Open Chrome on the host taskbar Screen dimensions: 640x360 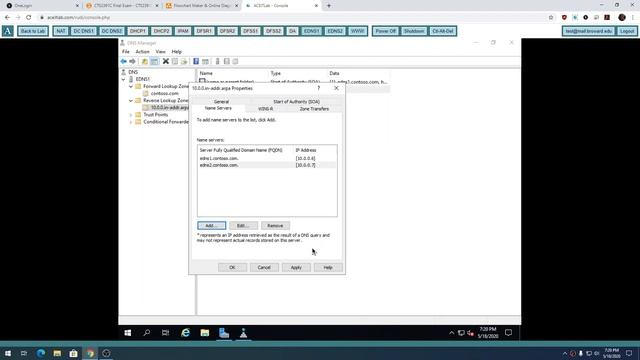click(x=90, y=353)
